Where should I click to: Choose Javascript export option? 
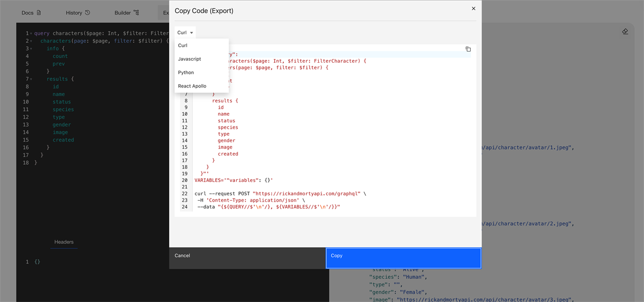(189, 59)
